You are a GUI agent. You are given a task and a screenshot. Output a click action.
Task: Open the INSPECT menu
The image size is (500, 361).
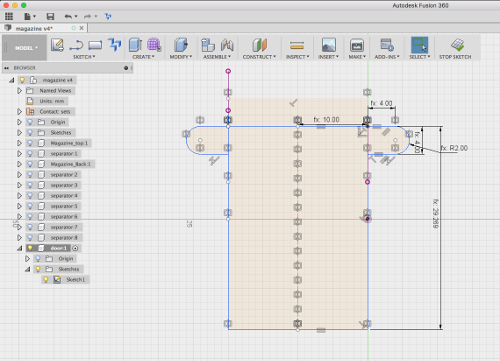pyautogui.click(x=298, y=57)
